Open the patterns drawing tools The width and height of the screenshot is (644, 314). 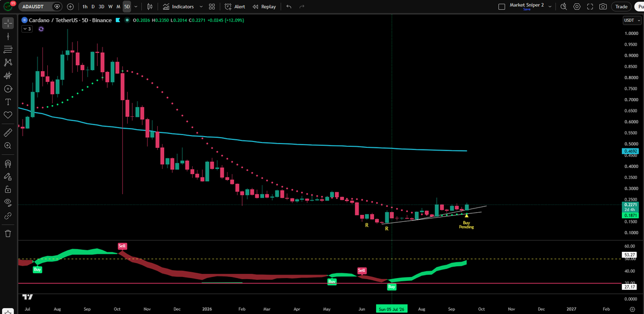pyautogui.click(x=8, y=63)
